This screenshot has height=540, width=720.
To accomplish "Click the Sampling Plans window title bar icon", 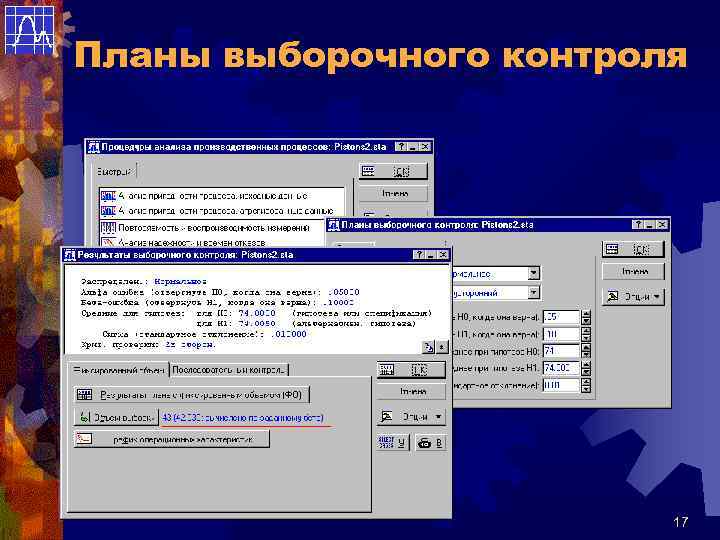I will point(333,225).
